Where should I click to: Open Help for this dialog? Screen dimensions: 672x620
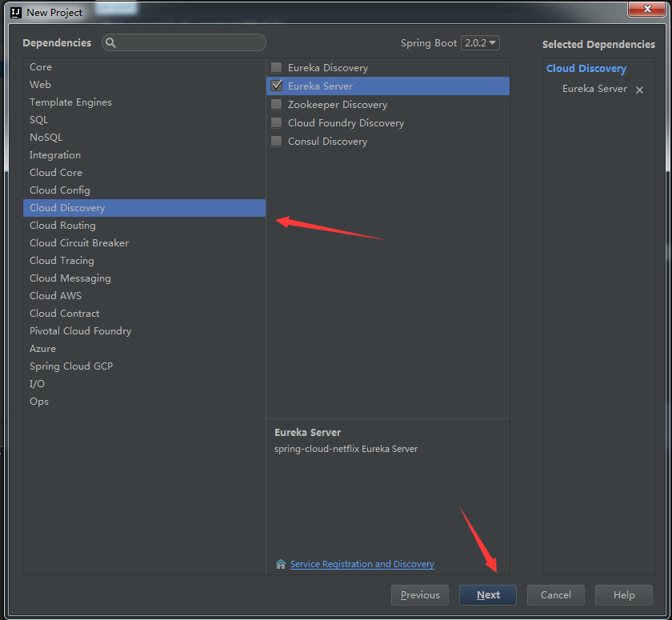624,594
